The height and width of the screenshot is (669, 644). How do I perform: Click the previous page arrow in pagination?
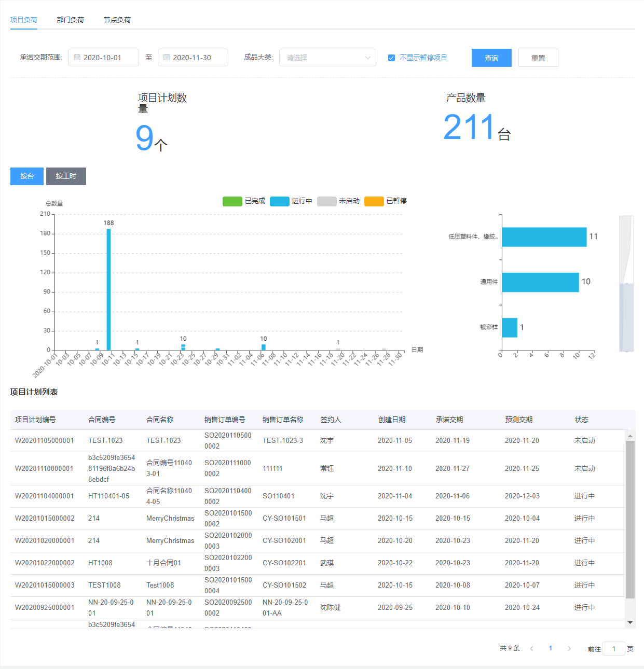531,649
